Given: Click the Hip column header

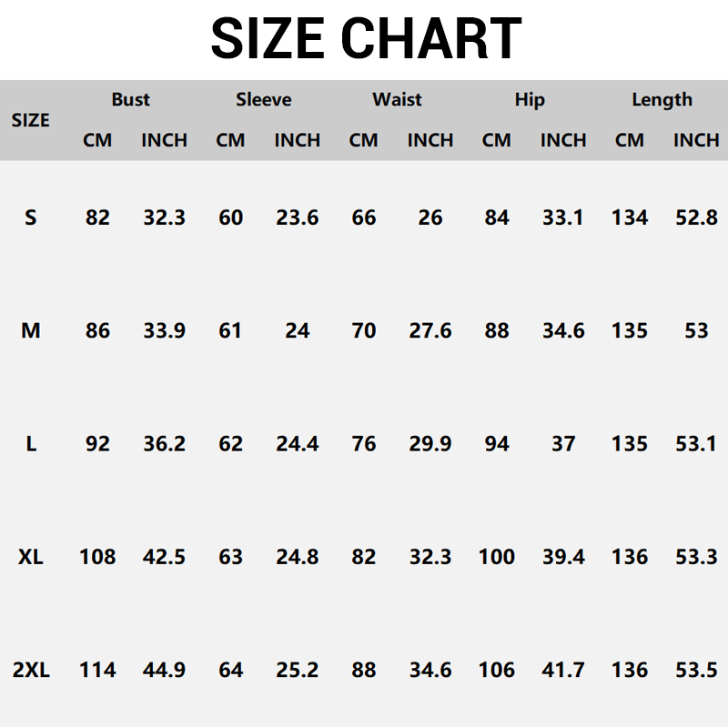Looking at the screenshot, I should pos(530,100).
